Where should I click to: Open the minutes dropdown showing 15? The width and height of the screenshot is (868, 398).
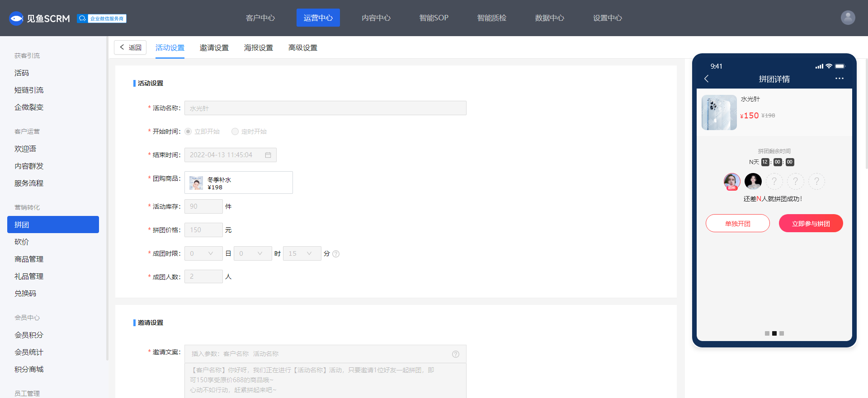pos(302,253)
